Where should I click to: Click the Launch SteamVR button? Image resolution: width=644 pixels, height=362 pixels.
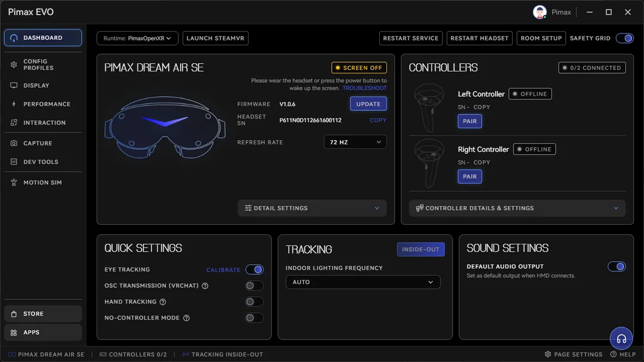tap(215, 38)
